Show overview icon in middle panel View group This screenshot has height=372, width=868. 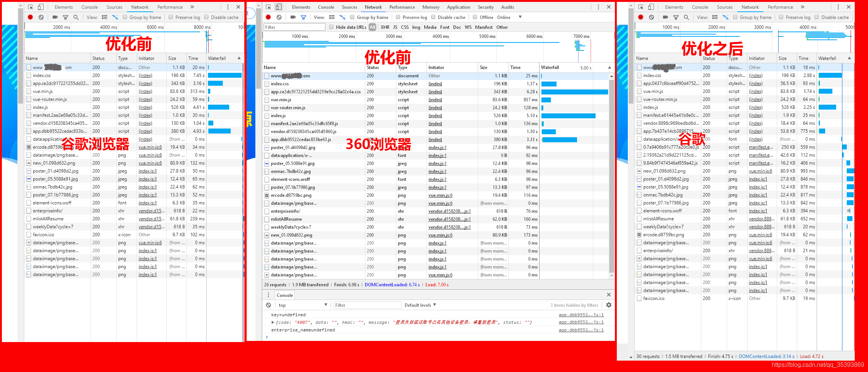pos(343,17)
